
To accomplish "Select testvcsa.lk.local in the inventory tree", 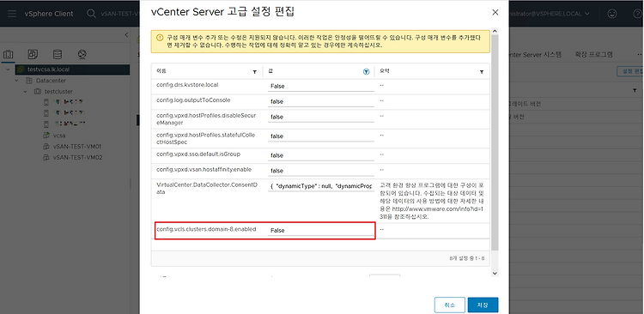I will point(48,69).
